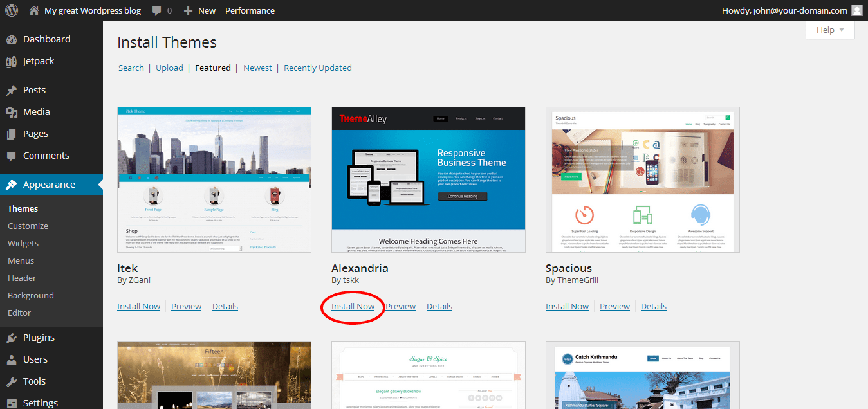Preview the Itek theme
The image size is (868, 409).
186,306
